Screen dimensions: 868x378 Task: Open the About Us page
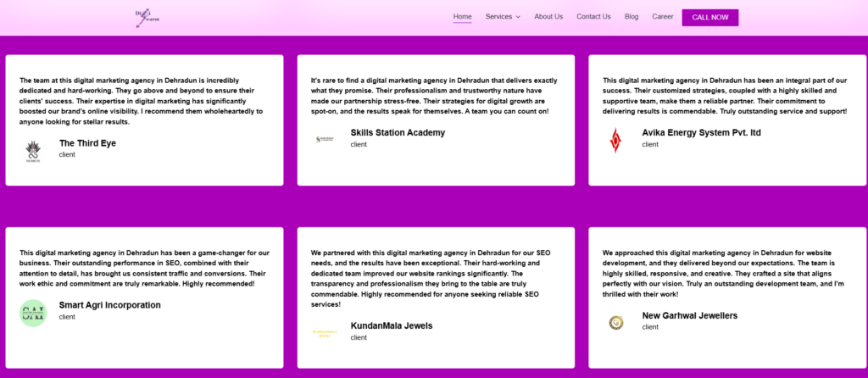click(548, 17)
